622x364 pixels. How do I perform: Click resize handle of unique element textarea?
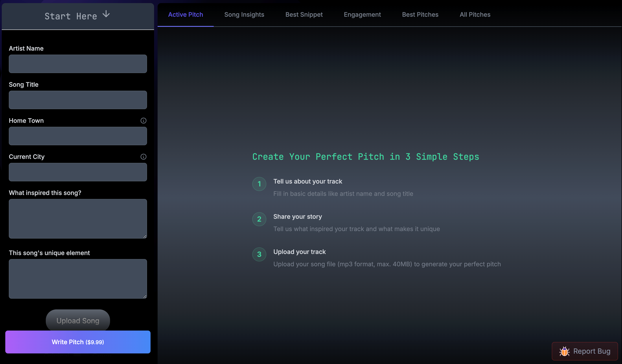point(145,296)
